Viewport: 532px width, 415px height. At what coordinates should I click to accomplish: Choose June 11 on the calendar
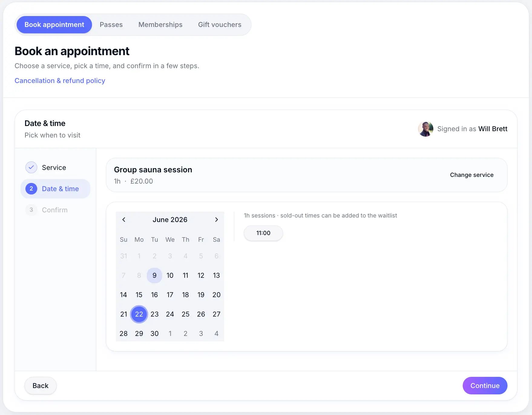(186, 275)
